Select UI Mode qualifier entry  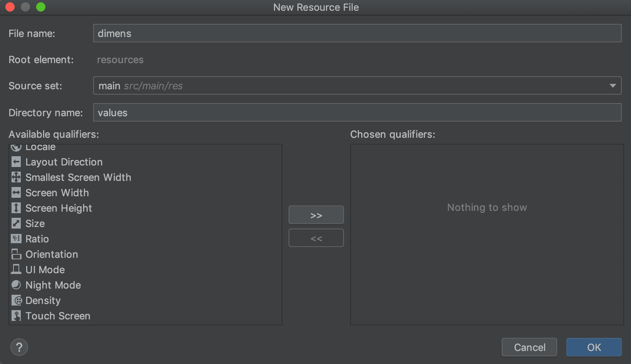(45, 270)
